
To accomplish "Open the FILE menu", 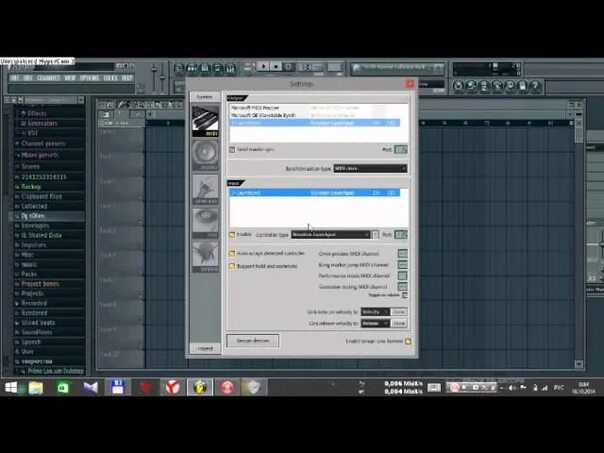I will pos(14,78).
